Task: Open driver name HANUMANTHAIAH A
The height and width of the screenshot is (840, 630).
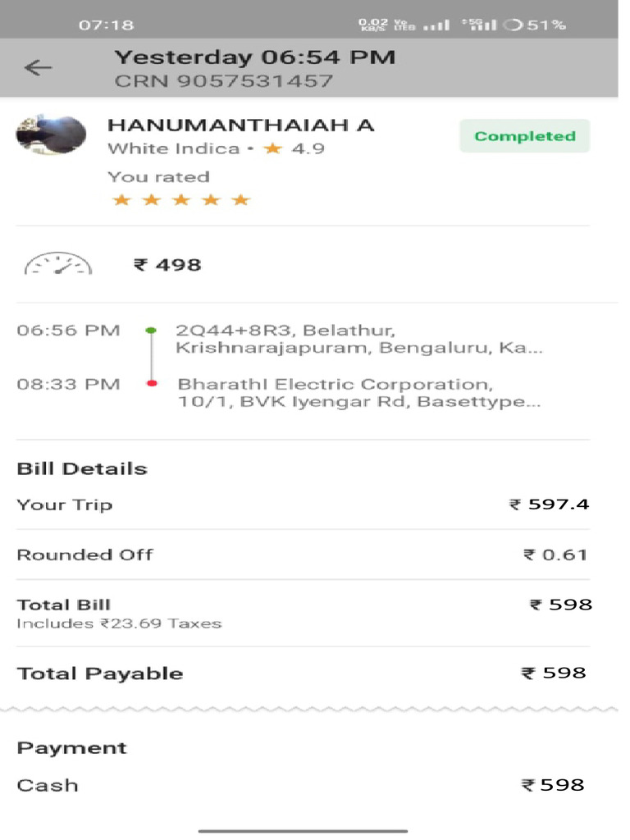Action: click(240, 126)
